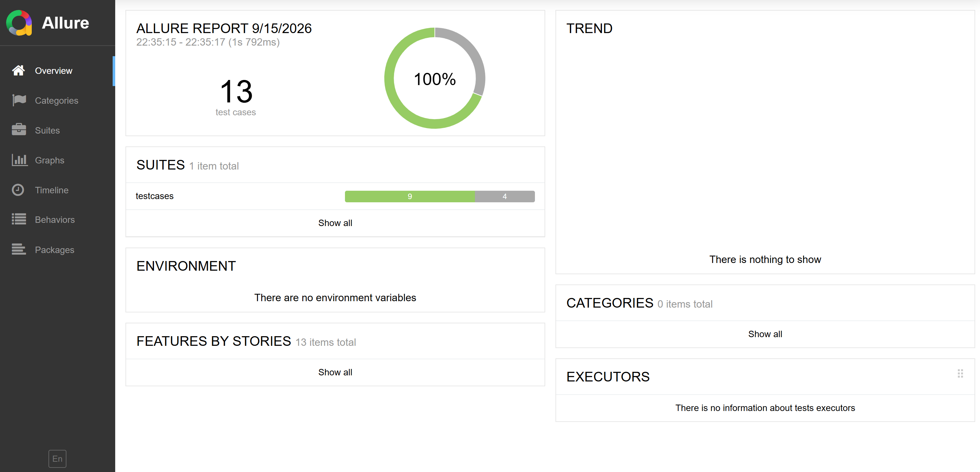980x472 pixels.
Task: Open the Categories tab
Action: 57,101
